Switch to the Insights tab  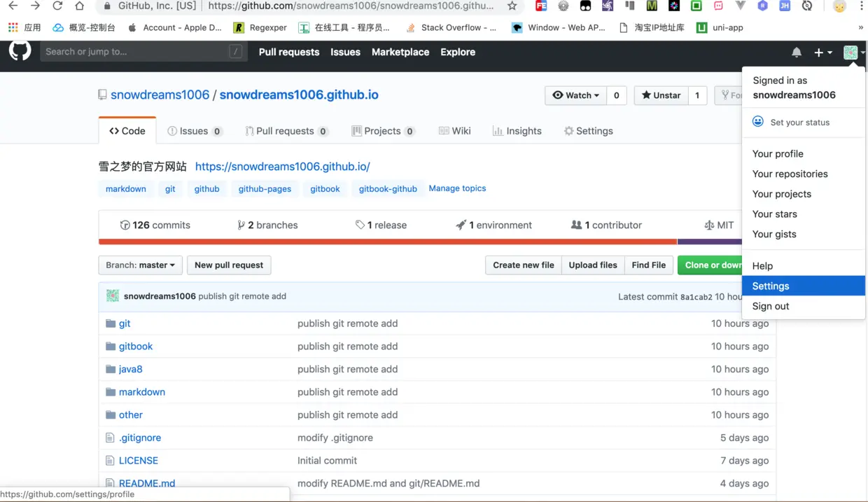(x=517, y=130)
